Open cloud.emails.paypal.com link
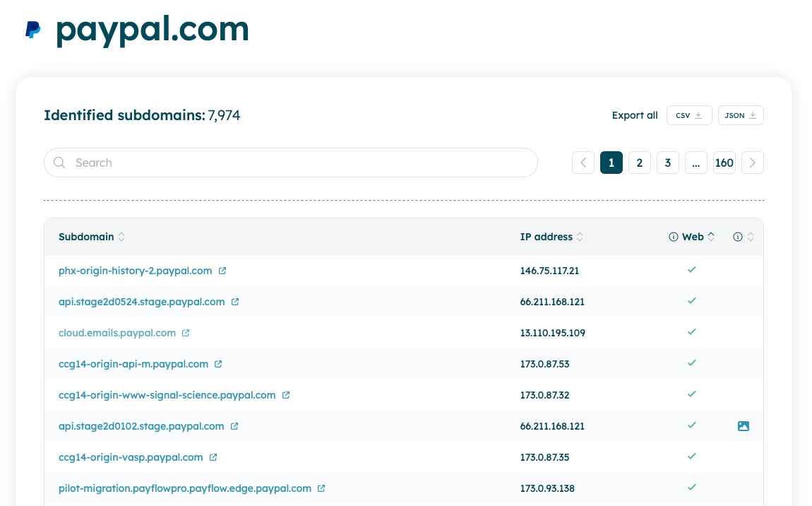 coord(117,333)
